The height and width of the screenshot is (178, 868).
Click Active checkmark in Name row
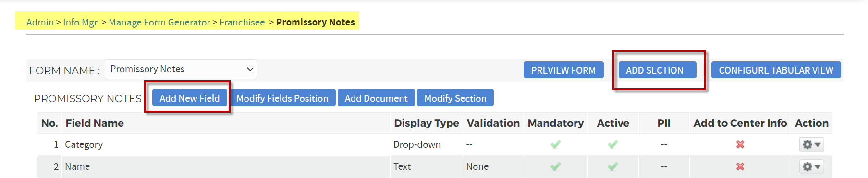(x=613, y=166)
